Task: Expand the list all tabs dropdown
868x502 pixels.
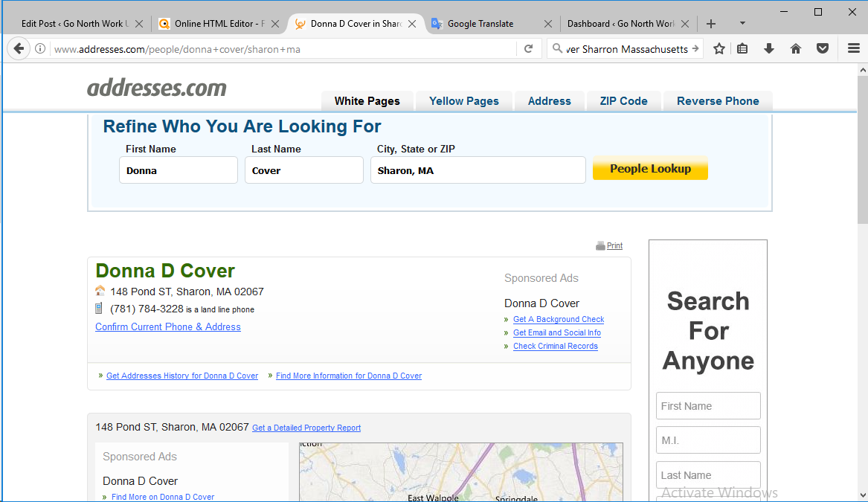Action: pyautogui.click(x=742, y=24)
